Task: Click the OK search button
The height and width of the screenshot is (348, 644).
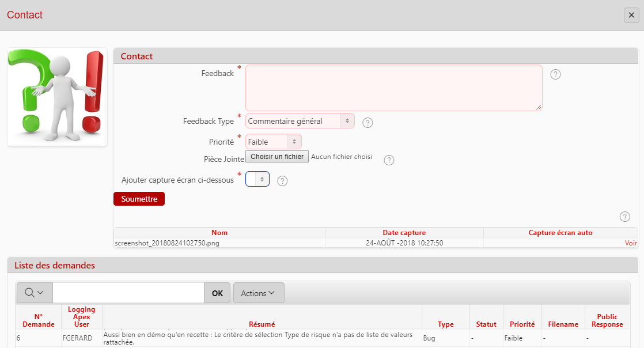Action: [x=217, y=293]
